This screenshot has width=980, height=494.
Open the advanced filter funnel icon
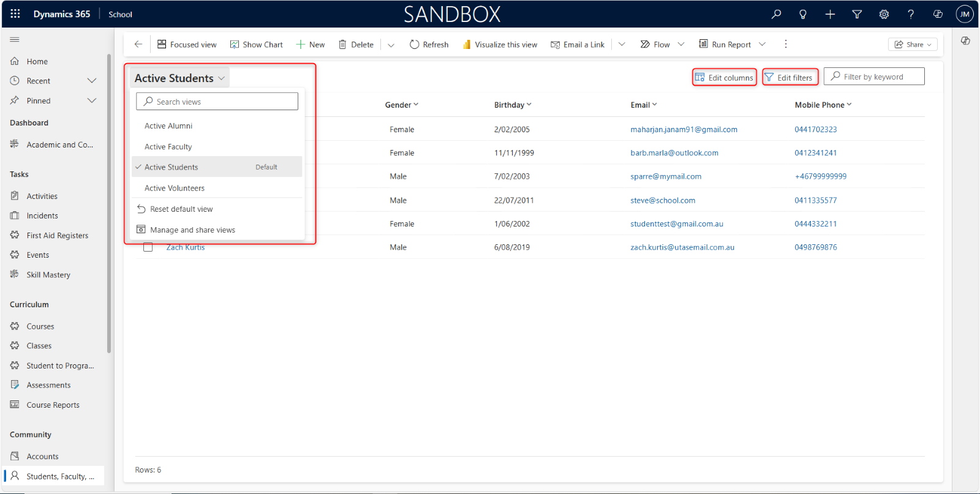tap(857, 14)
